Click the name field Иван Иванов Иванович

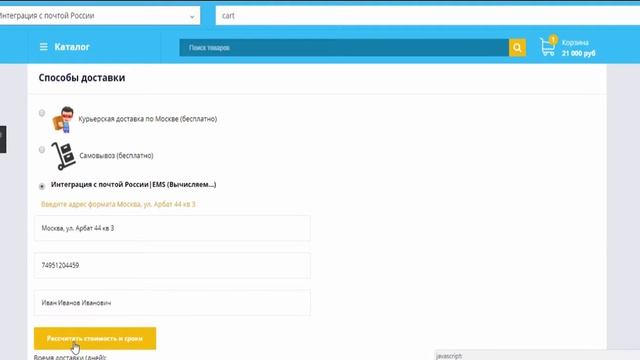[x=172, y=303]
